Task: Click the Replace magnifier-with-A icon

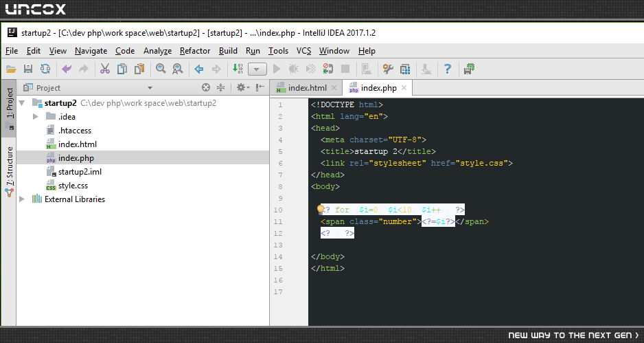Action: [x=177, y=69]
